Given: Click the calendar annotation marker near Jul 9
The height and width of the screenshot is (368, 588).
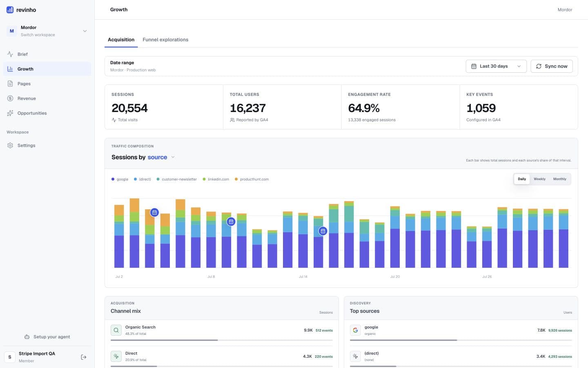Looking at the screenshot, I should point(231,222).
